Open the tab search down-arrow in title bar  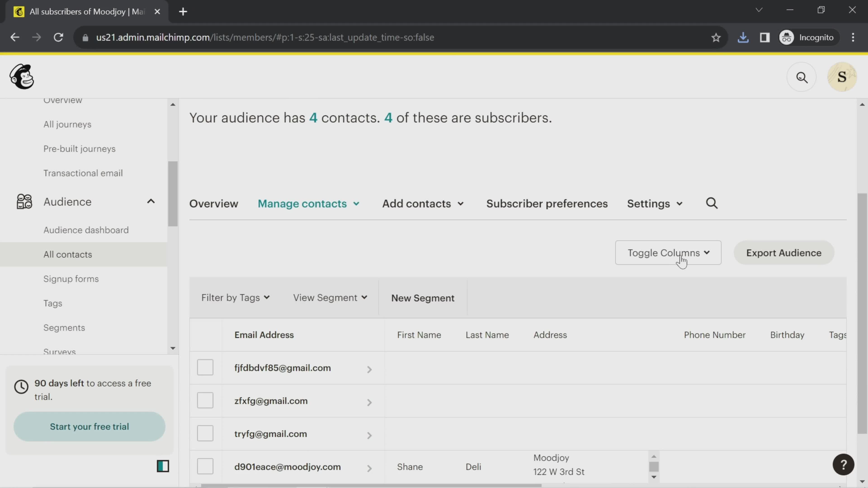pos(759,10)
